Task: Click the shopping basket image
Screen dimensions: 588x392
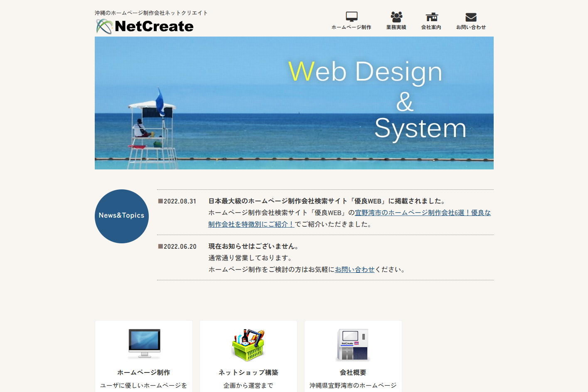Action: click(248, 345)
